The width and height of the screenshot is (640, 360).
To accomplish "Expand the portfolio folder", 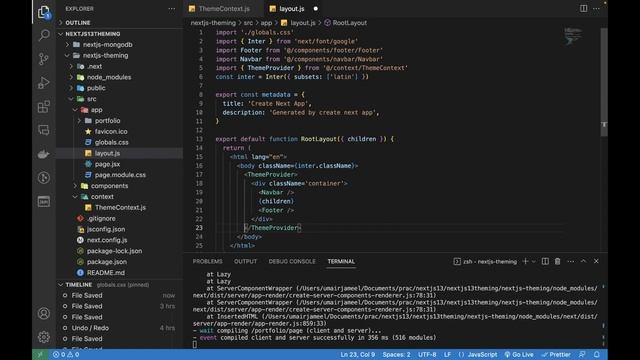I will coord(107,120).
